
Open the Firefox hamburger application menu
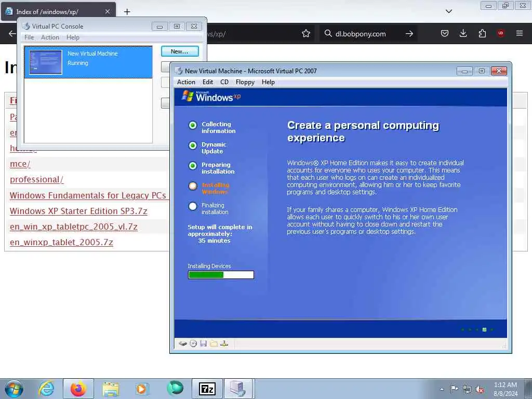519,33
